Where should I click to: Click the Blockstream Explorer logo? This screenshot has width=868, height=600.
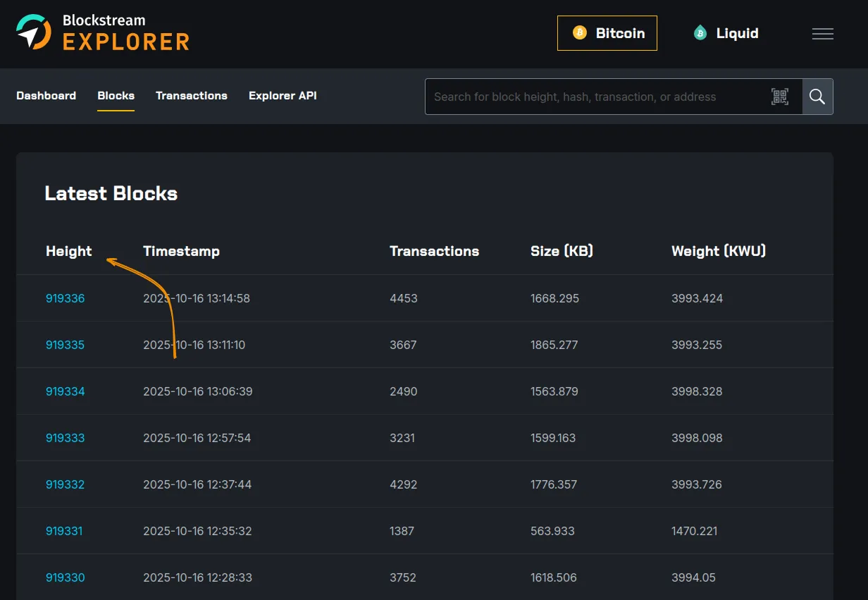103,32
